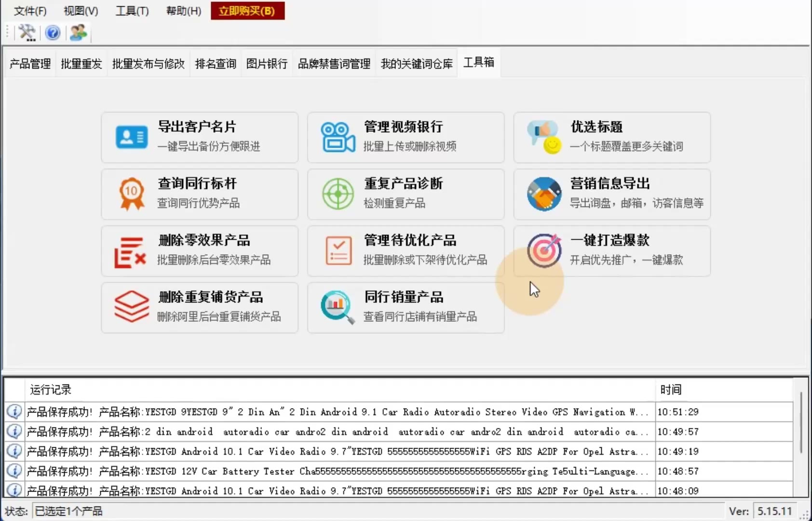The image size is (812, 521).
Task: Click the red 立即购买(B) button
Action: (247, 11)
